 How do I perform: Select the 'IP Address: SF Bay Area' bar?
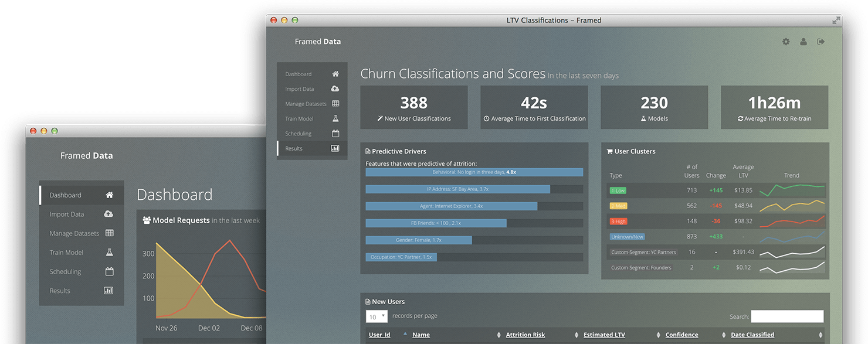click(x=457, y=189)
